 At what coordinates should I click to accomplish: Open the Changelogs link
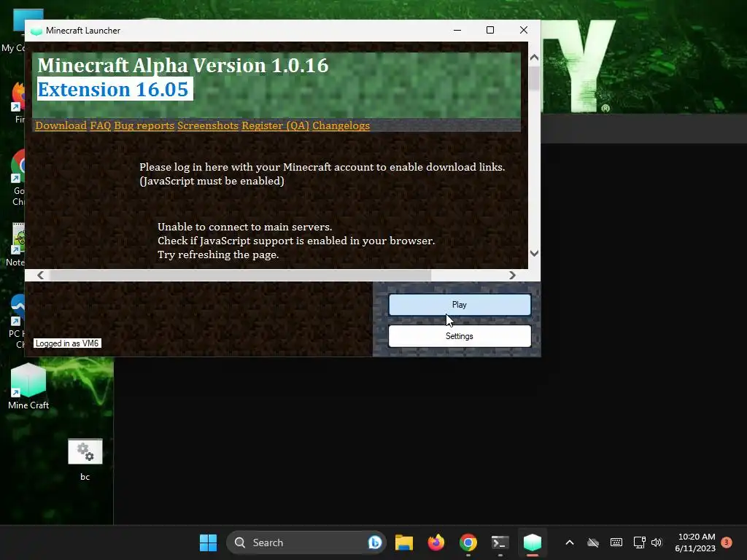pos(341,125)
